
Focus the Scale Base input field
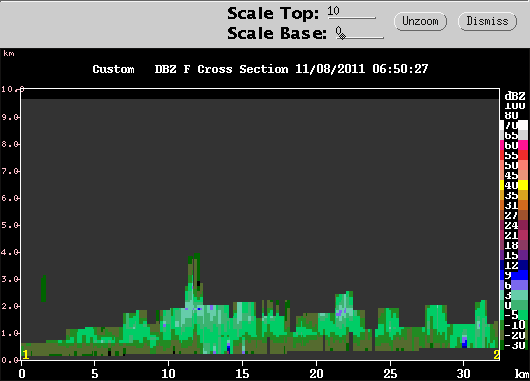pos(360,33)
